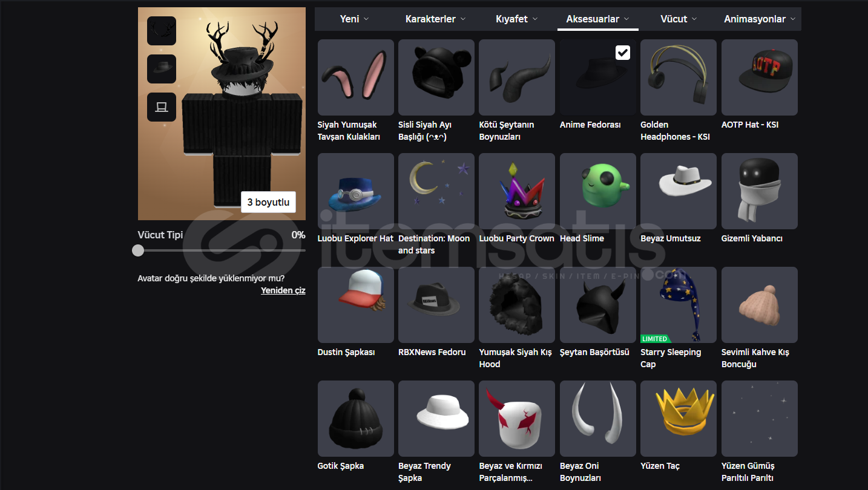
Task: Click the Yeniden çiz link
Action: click(x=283, y=290)
